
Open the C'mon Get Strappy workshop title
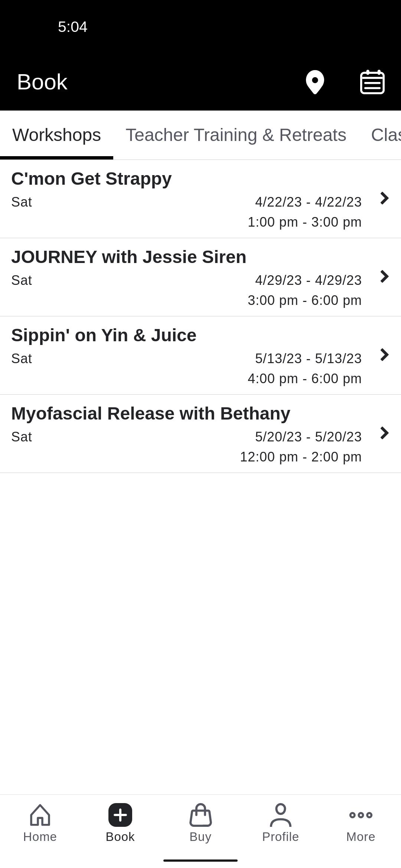pos(91,179)
